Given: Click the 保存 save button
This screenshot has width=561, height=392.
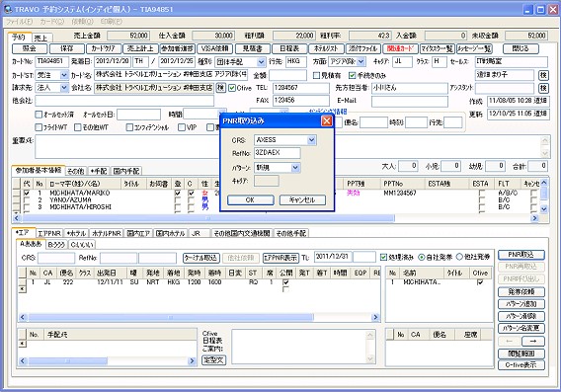Looking at the screenshot, I should 67,48.
